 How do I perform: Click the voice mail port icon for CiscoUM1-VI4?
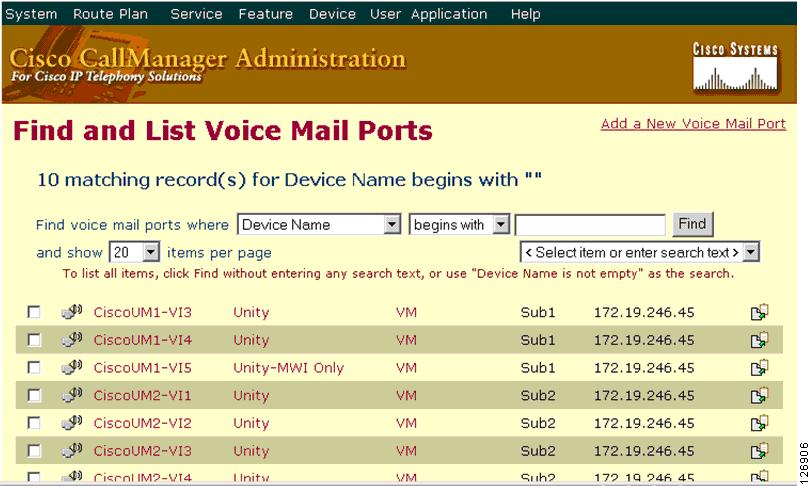pos(71,339)
